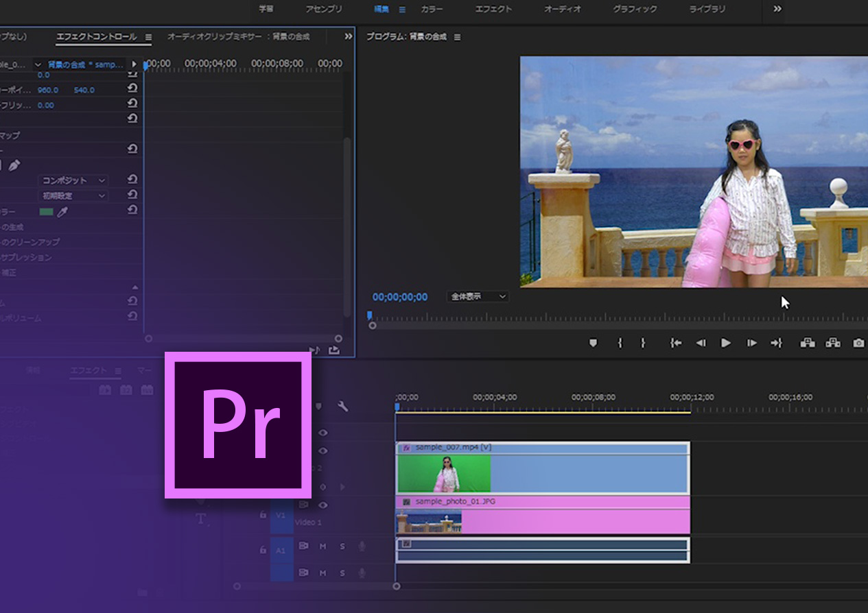868x613 pixels.
Task: Click the Lift button in Program monitor
Action: [808, 343]
